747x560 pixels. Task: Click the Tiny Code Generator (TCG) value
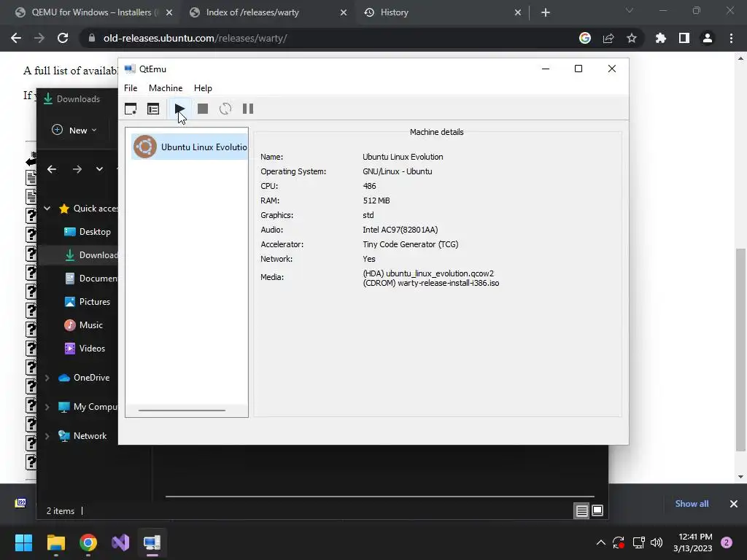pyautogui.click(x=411, y=244)
